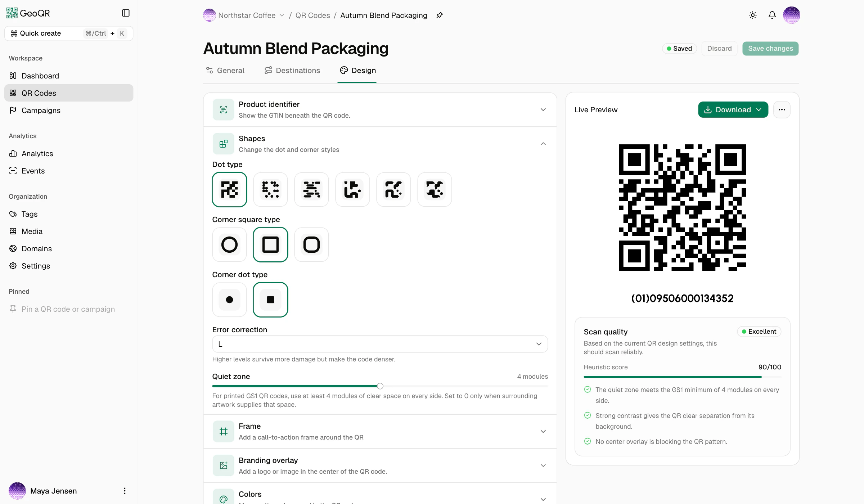Image resolution: width=864 pixels, height=504 pixels.
Task: Click the Campaigns flag icon
Action: [13, 110]
